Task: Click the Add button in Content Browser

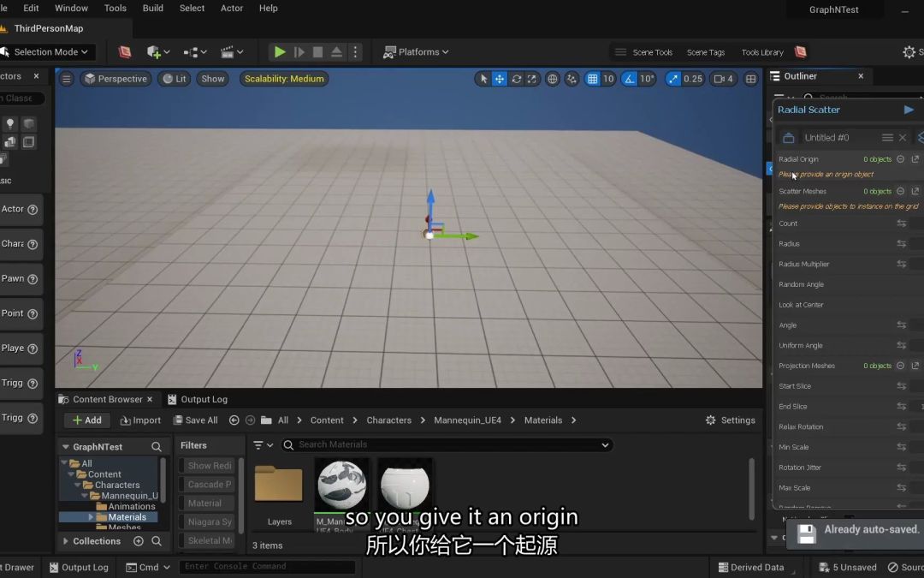Action: click(x=87, y=420)
